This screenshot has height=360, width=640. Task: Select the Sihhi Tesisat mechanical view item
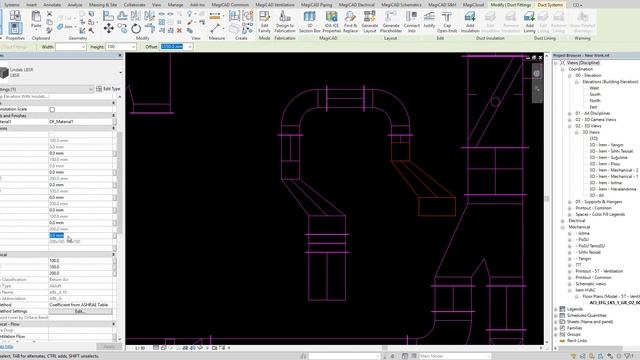click(x=589, y=252)
